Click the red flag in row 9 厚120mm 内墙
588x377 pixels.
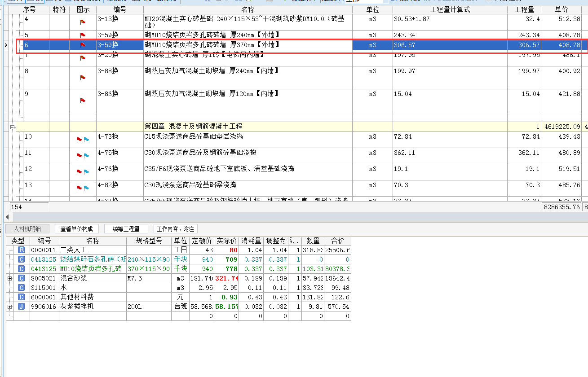pyautogui.click(x=83, y=101)
